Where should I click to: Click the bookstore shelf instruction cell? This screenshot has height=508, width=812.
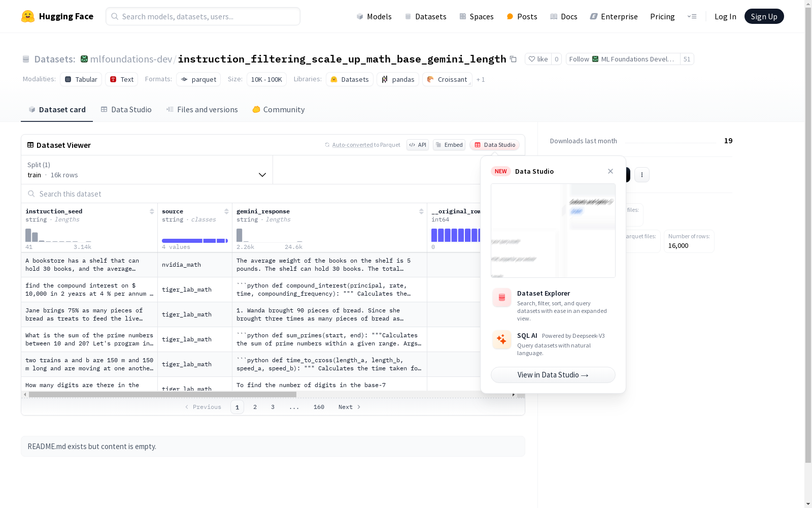tap(89, 265)
